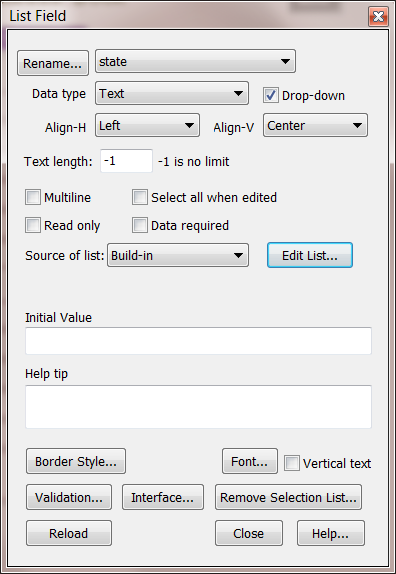Click the 'Initial Value' label
The width and height of the screenshot is (396, 574).
[x=59, y=317]
